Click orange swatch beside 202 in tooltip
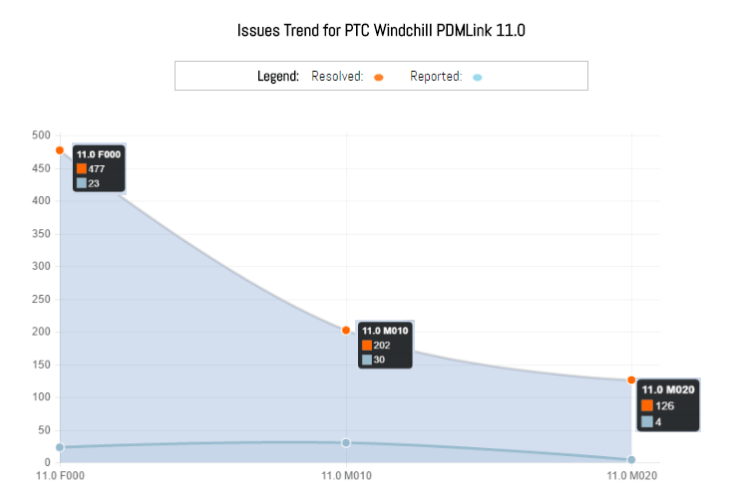736x495 pixels. [x=367, y=345]
